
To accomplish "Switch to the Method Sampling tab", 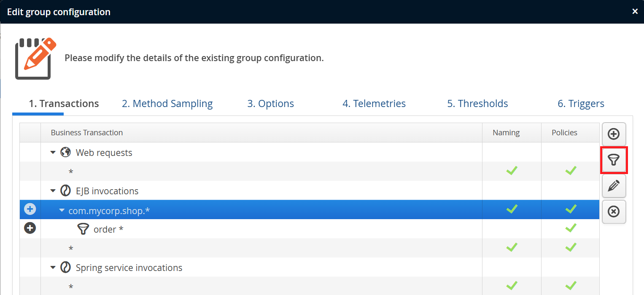I will tap(167, 104).
